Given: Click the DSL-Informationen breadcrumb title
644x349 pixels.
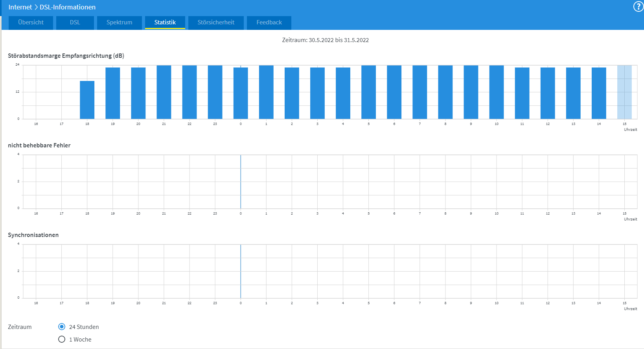Looking at the screenshot, I should tap(68, 7).
